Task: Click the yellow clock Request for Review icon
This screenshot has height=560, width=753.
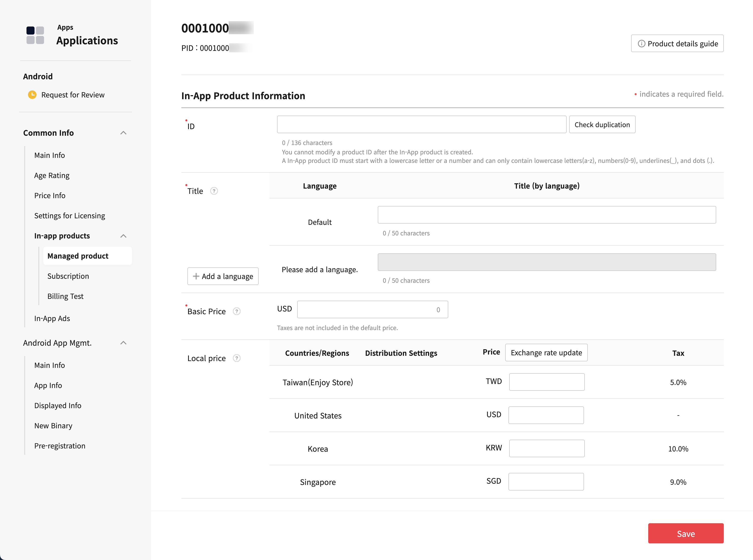Action: [x=32, y=95]
